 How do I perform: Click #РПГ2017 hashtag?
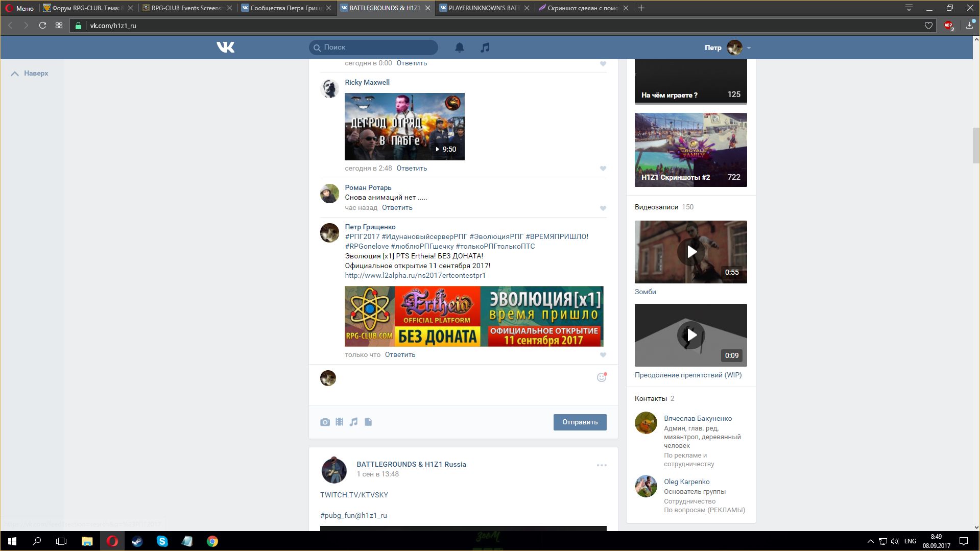362,237
